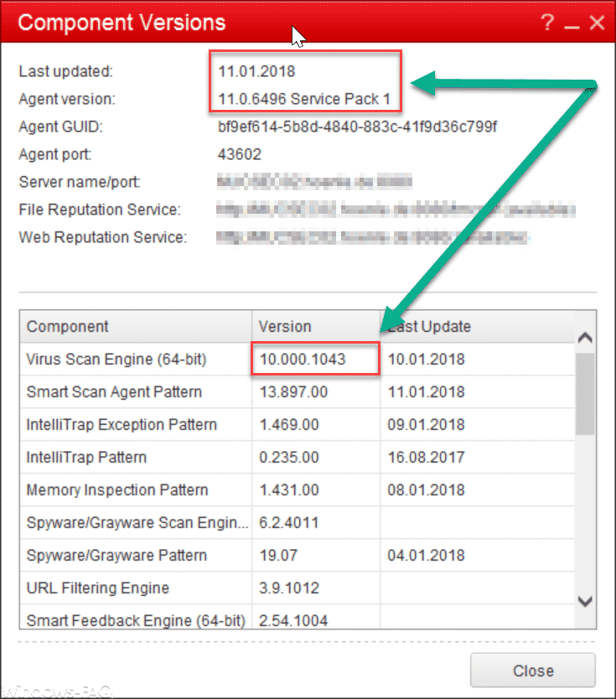Click the 09.01.2018 last update date
This screenshot has width=616, height=699.
[x=426, y=424]
